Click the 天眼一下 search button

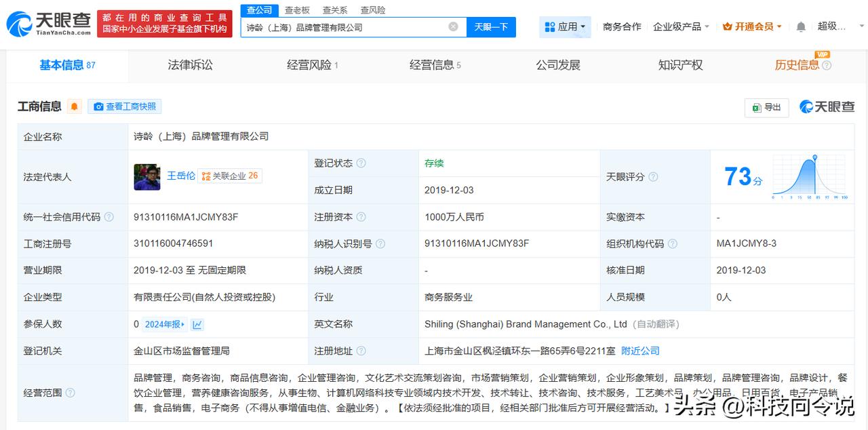click(491, 27)
